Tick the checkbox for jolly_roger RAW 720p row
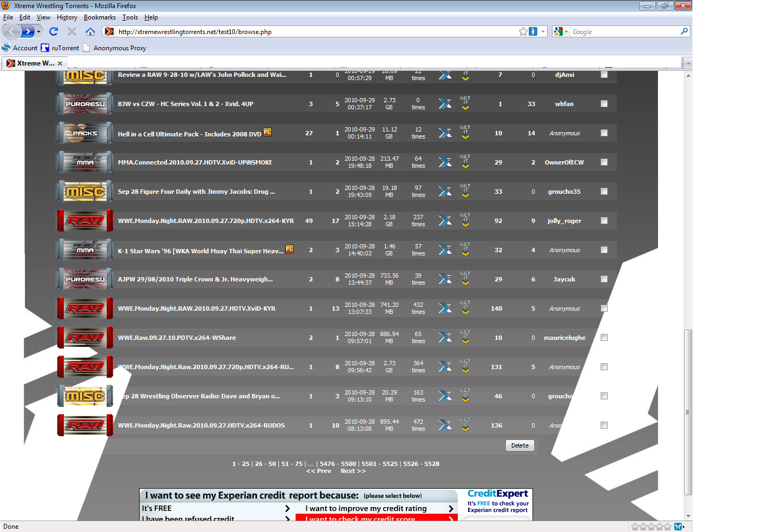The width and height of the screenshot is (776, 532). (x=604, y=221)
